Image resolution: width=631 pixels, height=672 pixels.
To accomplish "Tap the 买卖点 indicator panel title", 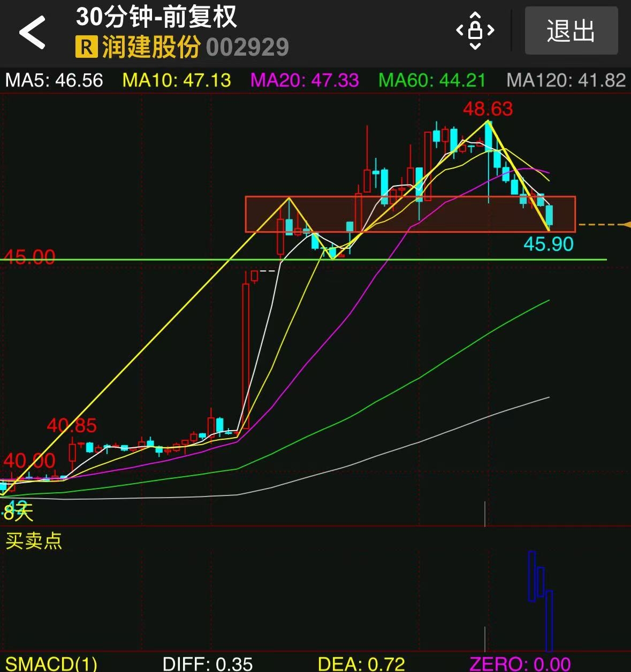I will click(x=34, y=540).
